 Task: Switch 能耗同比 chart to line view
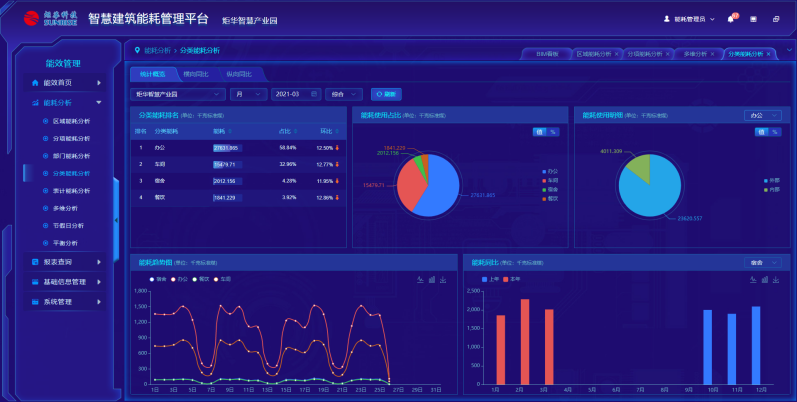[x=751, y=279]
